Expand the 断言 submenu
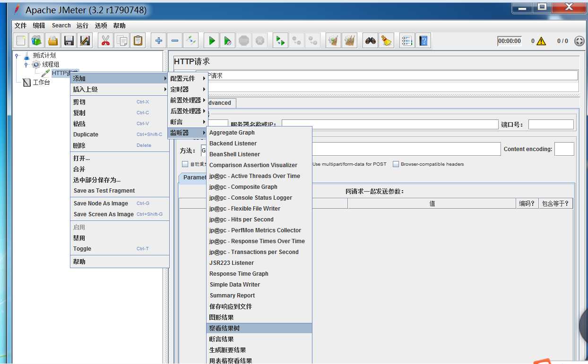 188,122
